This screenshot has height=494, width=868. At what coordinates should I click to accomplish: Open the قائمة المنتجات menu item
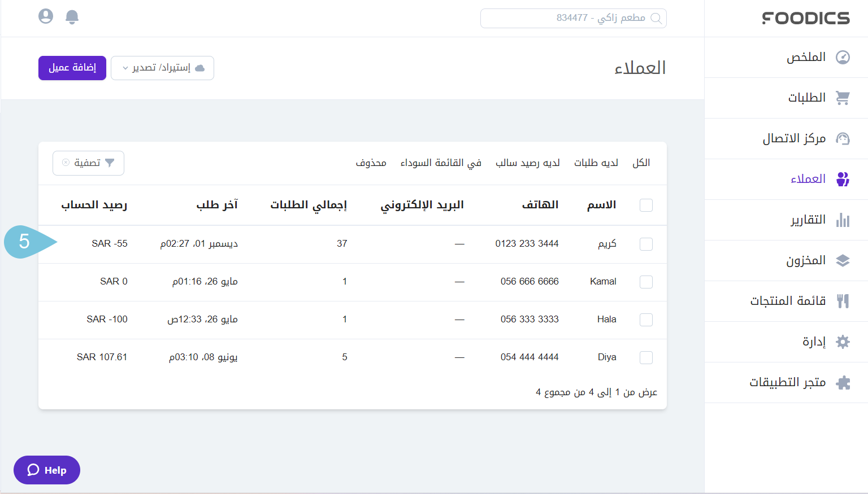(786, 301)
